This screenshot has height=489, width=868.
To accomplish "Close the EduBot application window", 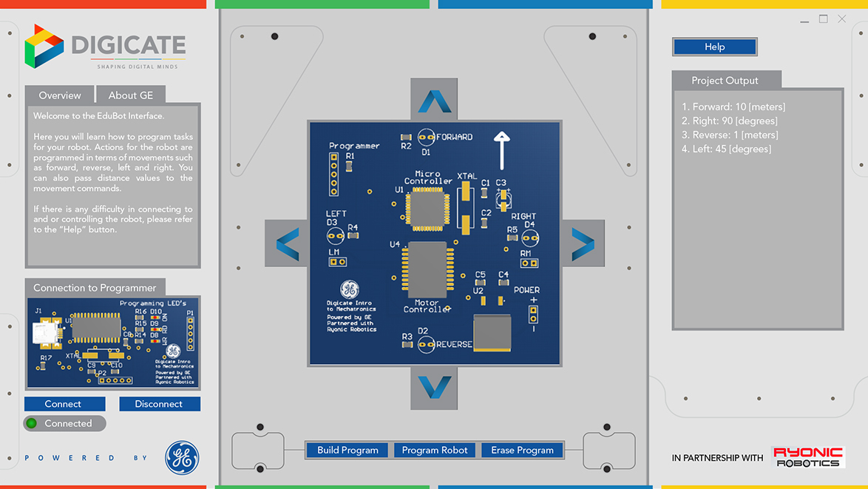I will [x=842, y=18].
